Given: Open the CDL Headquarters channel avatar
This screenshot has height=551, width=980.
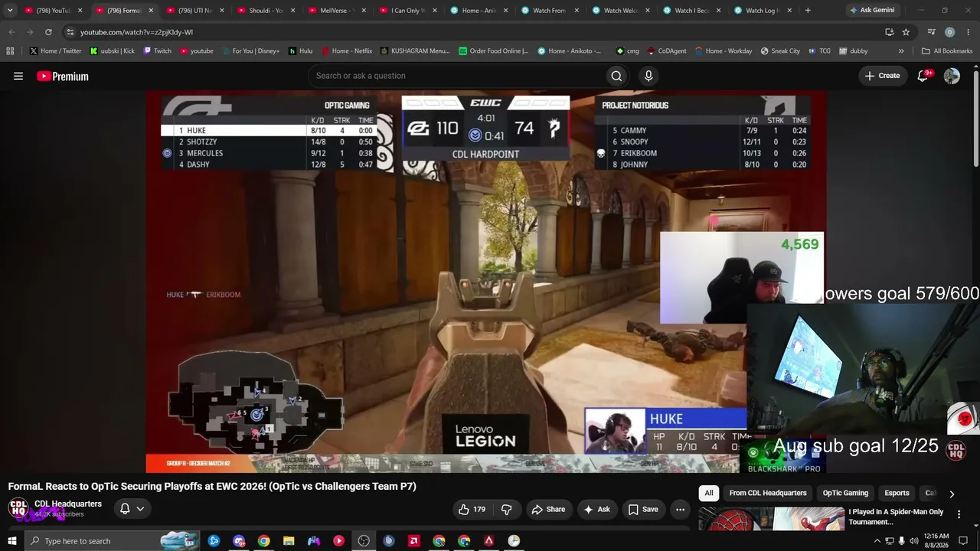Looking at the screenshot, I should click(x=18, y=508).
